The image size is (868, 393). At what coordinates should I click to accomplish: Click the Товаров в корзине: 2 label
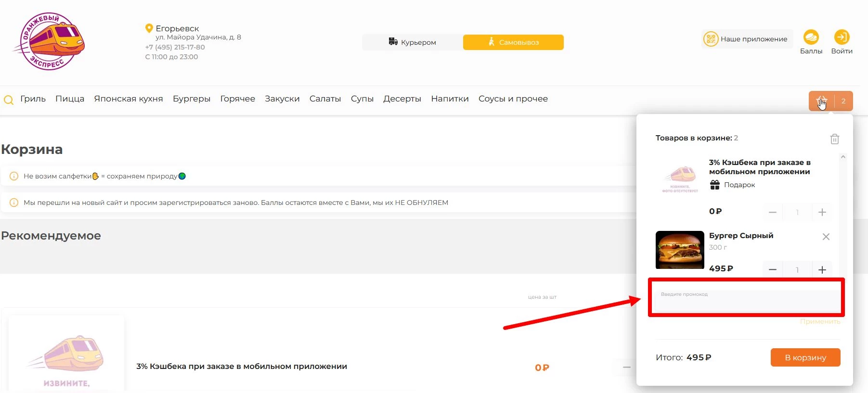697,138
